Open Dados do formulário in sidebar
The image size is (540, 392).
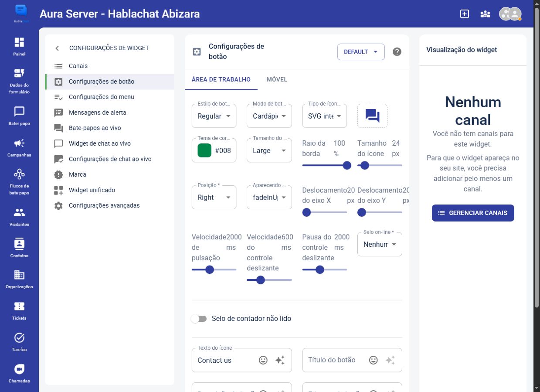(19, 81)
